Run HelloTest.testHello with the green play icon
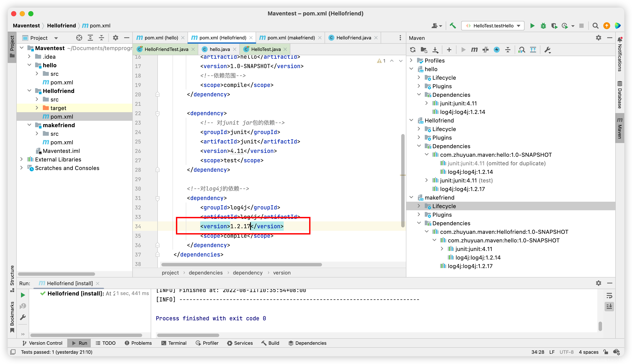Screen dimensions: 632x364 532,26
